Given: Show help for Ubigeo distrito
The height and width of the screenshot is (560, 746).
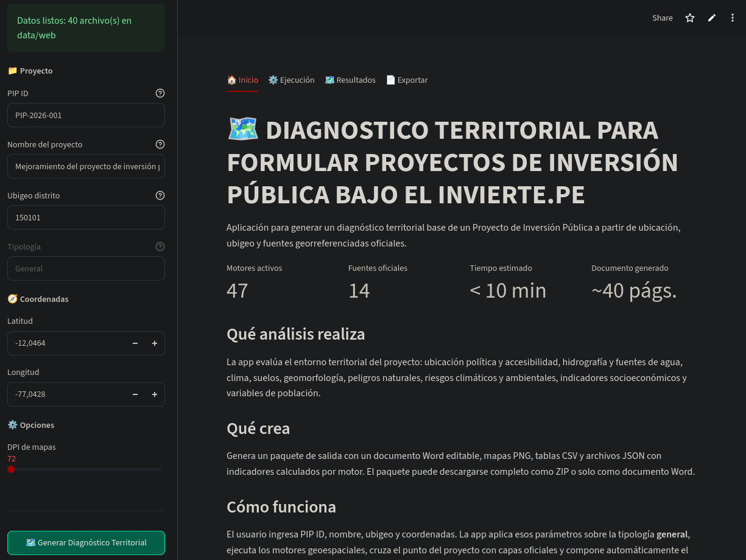Looking at the screenshot, I should tap(160, 195).
